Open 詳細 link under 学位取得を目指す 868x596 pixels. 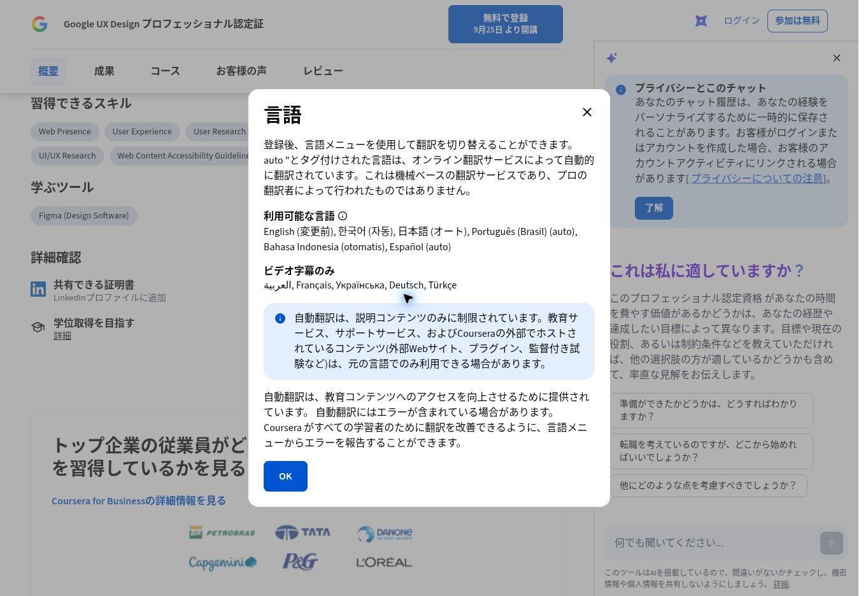click(x=62, y=336)
